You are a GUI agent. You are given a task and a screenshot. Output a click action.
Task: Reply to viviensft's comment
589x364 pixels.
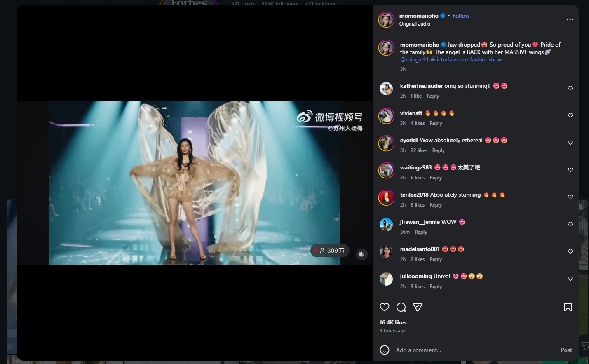point(436,123)
